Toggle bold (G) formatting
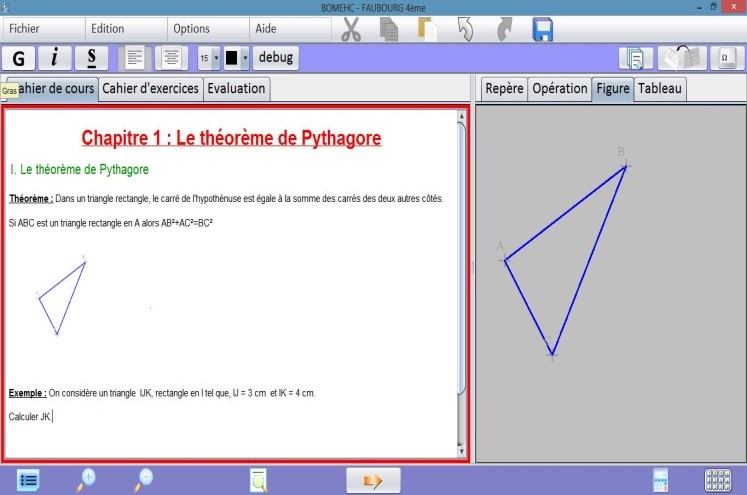This screenshot has width=747, height=495. pos(19,58)
